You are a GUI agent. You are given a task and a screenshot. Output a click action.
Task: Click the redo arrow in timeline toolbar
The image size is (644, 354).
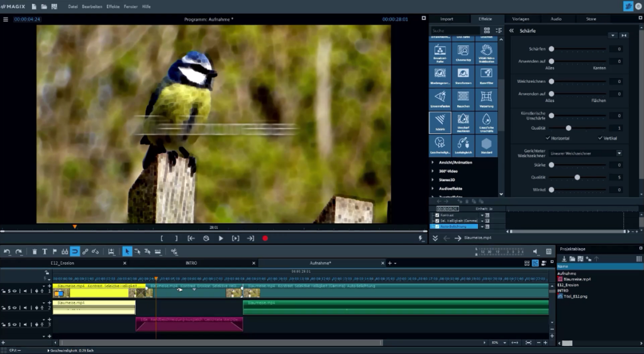(18, 252)
